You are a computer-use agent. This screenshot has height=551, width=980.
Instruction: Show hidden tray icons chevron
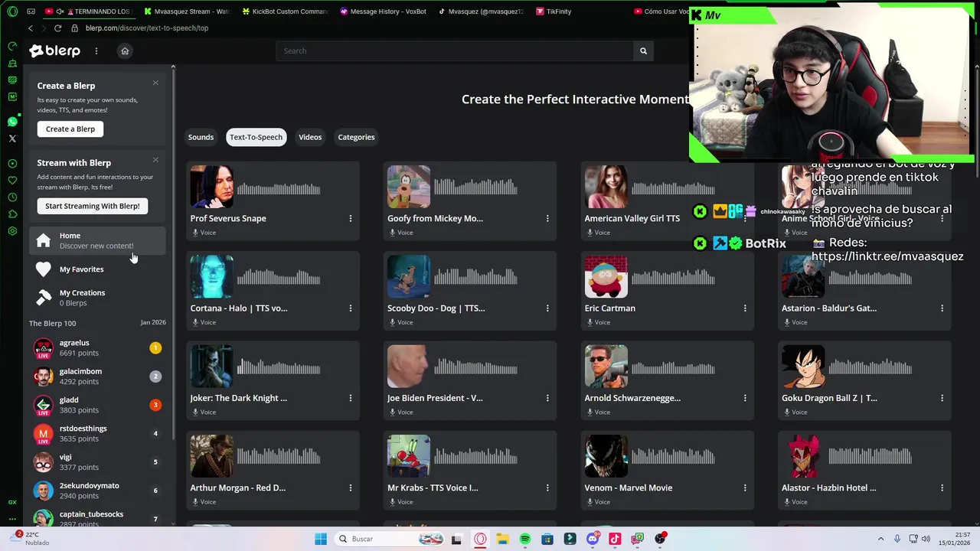pyautogui.click(x=880, y=539)
